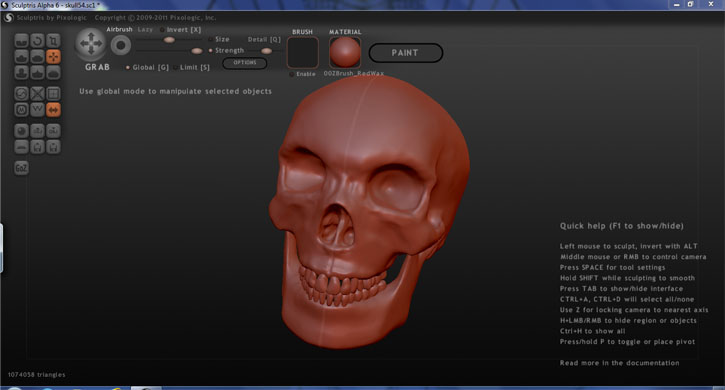
Task: Select the Draw sculpting tool
Action: 21,57
